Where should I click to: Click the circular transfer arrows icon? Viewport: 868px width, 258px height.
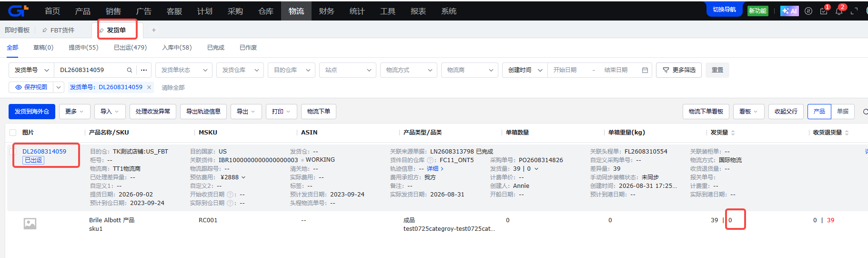pyautogui.click(x=808, y=11)
